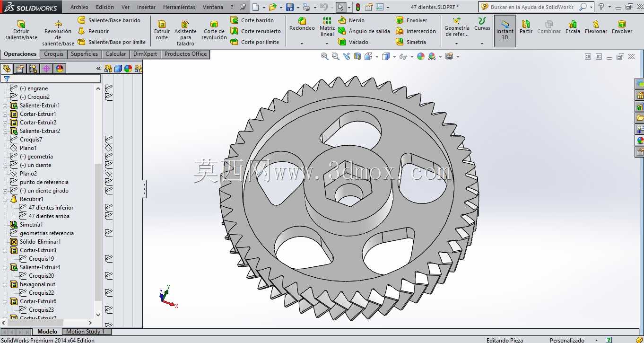
Task: Collapse the Recubrir1 feature node
Action: (5, 199)
